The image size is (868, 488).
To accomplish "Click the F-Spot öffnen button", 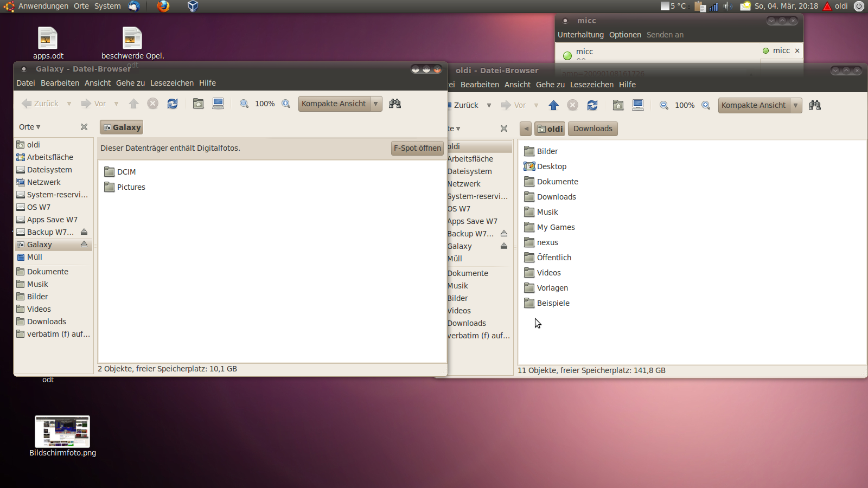I will point(417,148).
